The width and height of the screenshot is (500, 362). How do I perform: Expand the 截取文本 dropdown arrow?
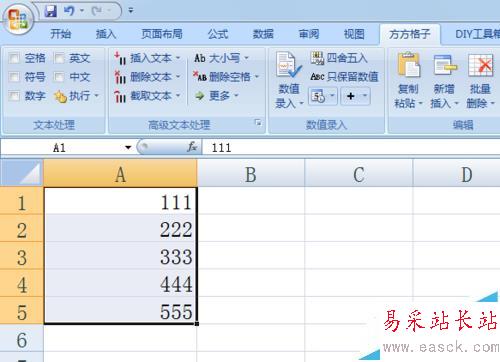pos(178,96)
